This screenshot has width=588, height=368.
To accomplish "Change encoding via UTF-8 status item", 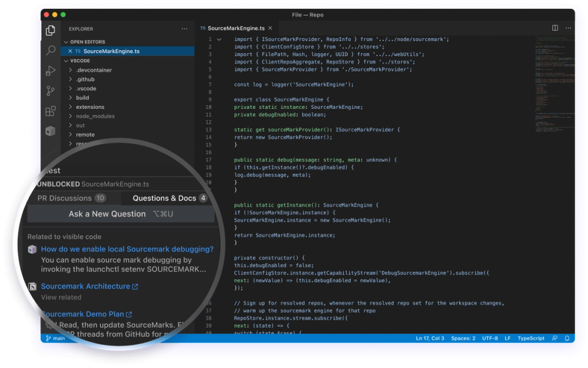I will pyautogui.click(x=490, y=339).
